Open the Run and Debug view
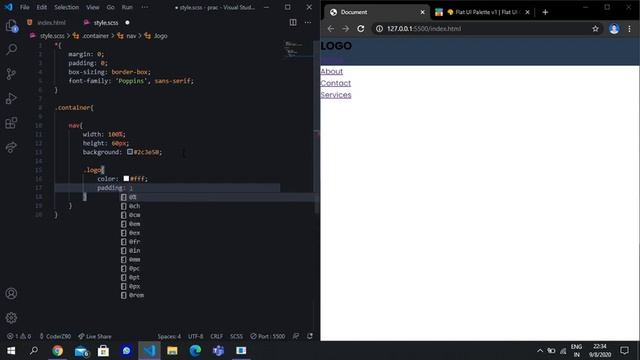Image resolution: width=640 pixels, height=360 pixels. click(x=11, y=98)
